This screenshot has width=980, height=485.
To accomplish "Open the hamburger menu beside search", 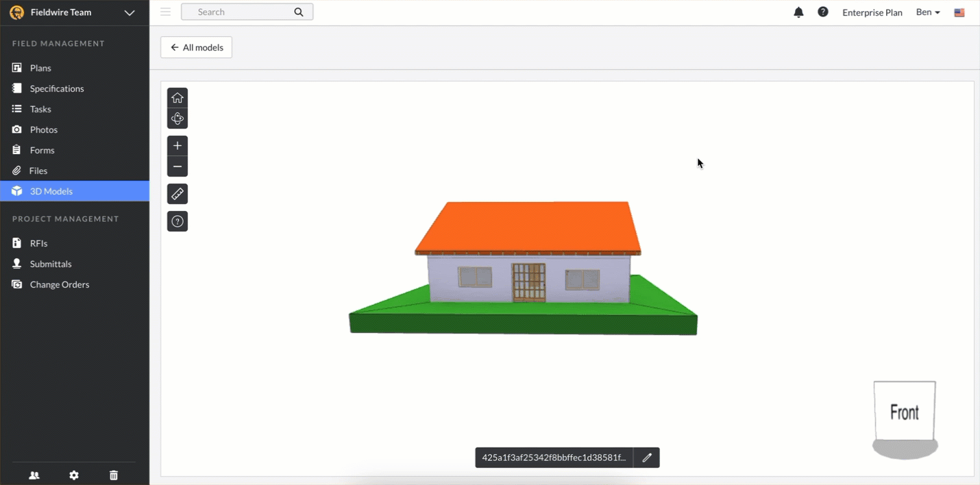I will click(164, 11).
